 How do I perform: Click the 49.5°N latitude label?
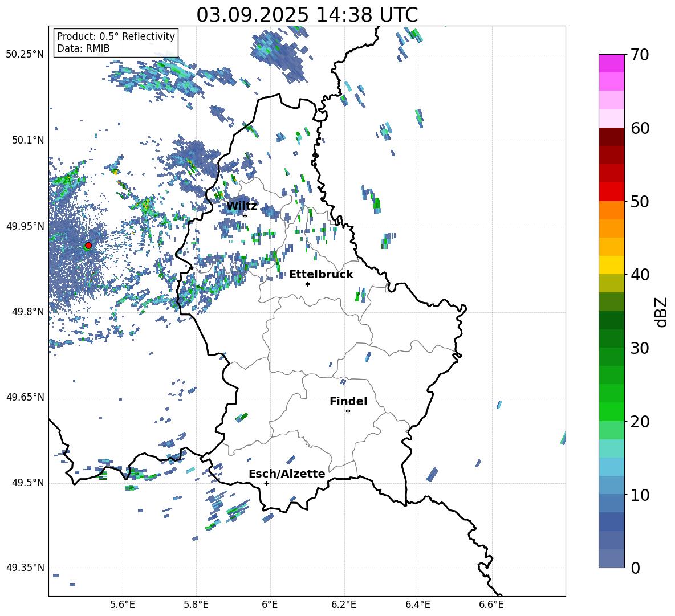pos(27,483)
